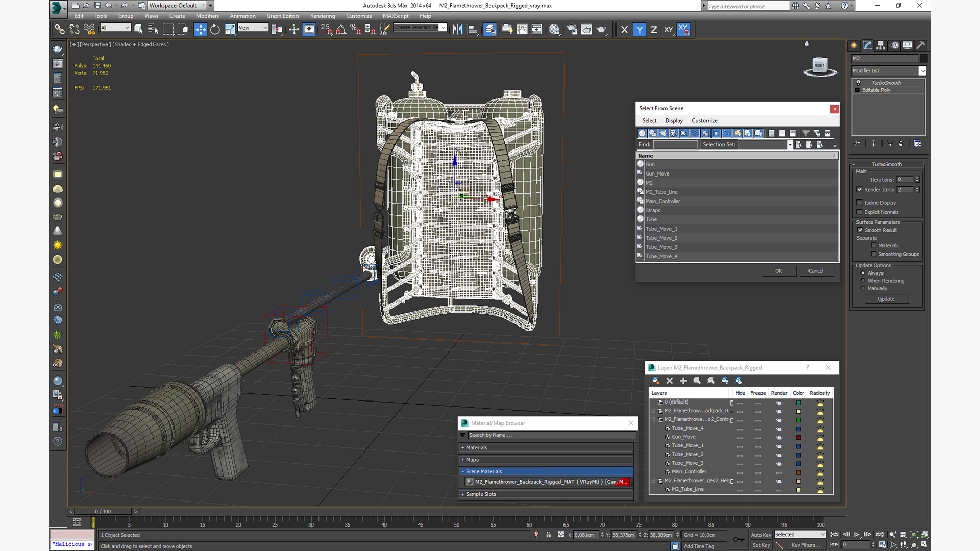Click the Unlink Selection tool

(75, 30)
